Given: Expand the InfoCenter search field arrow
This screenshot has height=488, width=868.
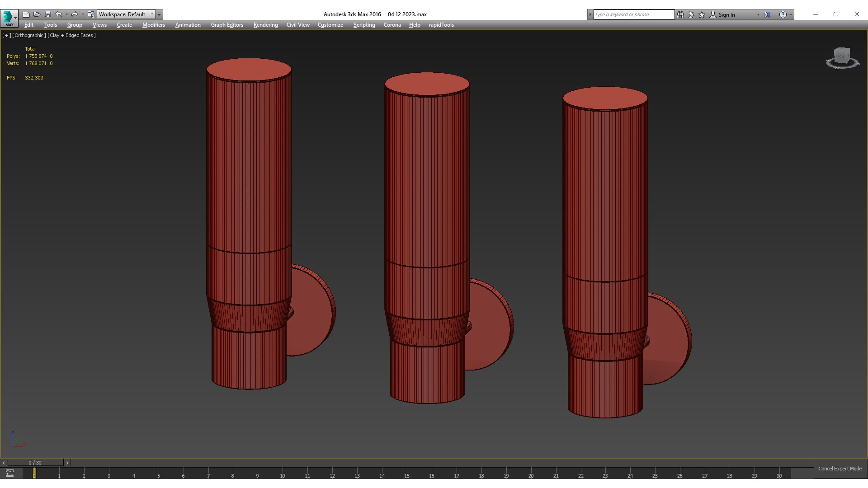Looking at the screenshot, I should pyautogui.click(x=590, y=14).
